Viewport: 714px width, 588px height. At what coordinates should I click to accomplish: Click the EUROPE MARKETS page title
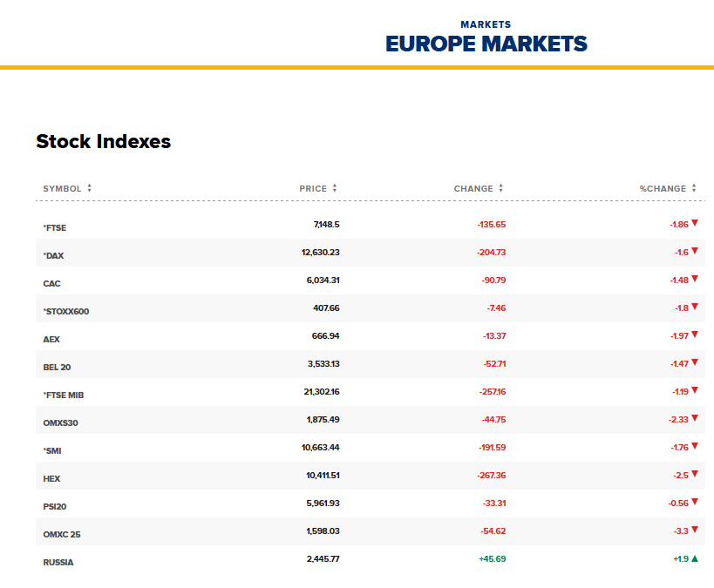tap(486, 44)
